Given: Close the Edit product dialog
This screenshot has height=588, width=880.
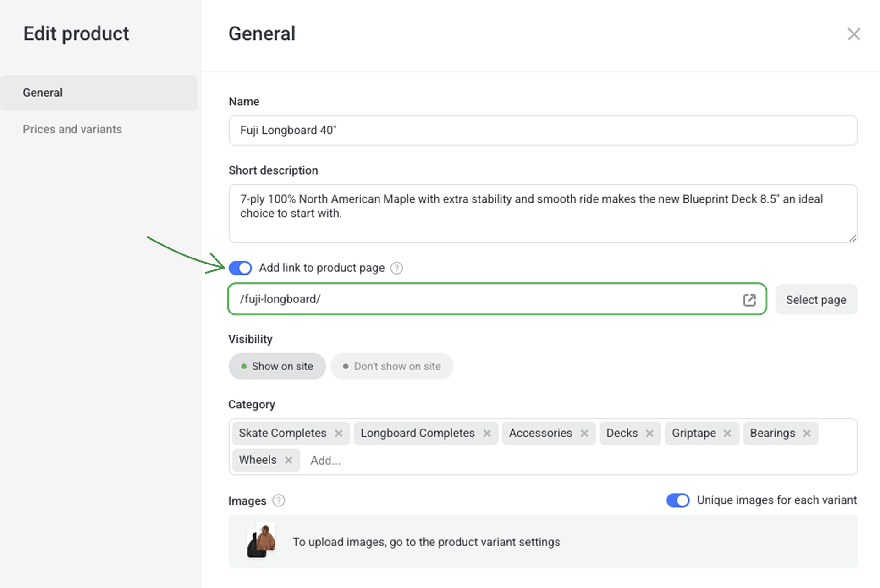Looking at the screenshot, I should 853,34.
